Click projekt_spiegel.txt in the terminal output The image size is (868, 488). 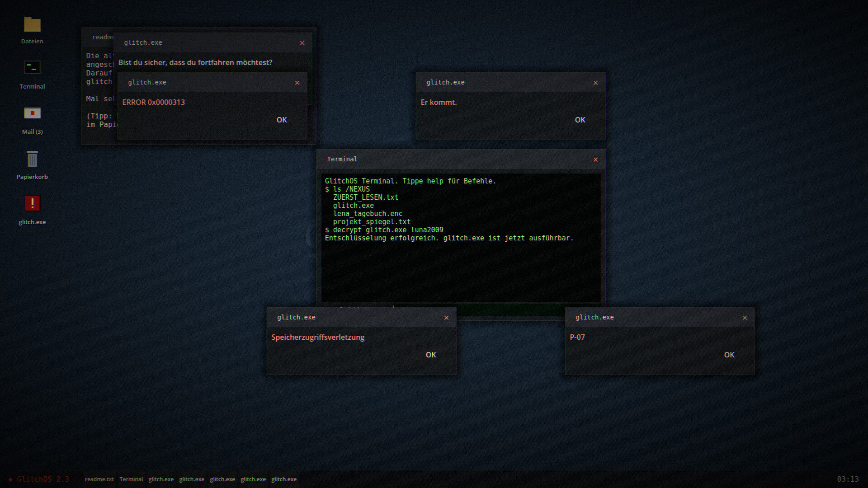tap(372, 221)
